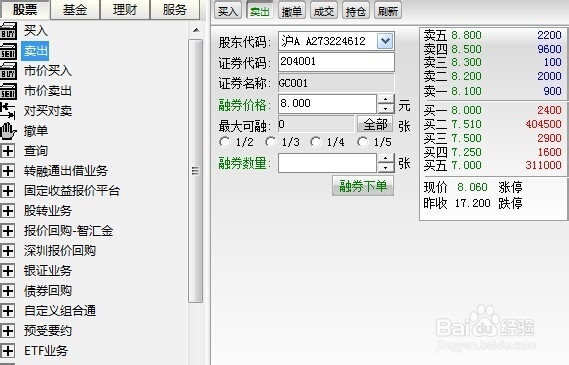This screenshot has height=365, width=569.
Task: Switch to the 股票 tab
Action: point(25,9)
